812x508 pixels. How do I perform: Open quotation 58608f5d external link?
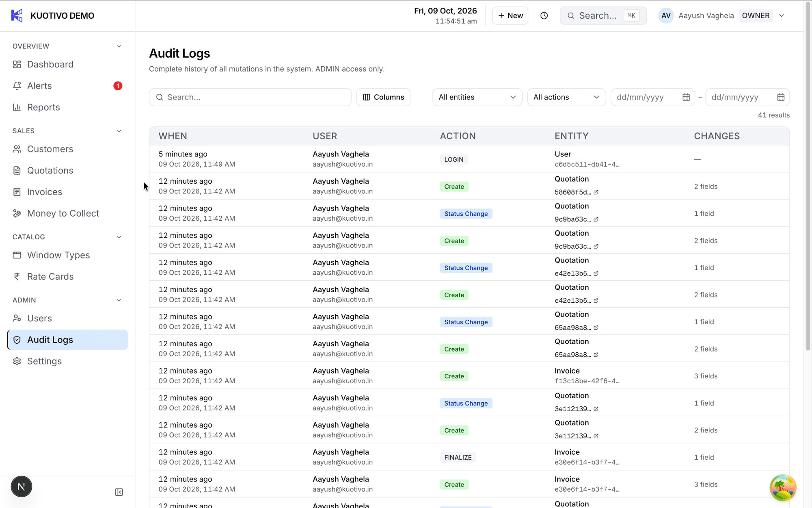[596, 192]
